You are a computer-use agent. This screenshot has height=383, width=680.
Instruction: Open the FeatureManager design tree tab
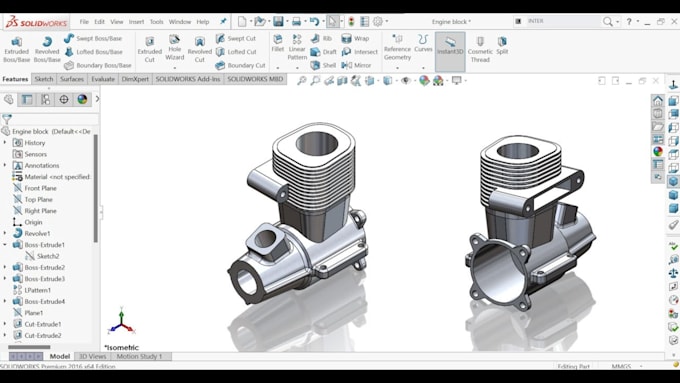point(8,99)
